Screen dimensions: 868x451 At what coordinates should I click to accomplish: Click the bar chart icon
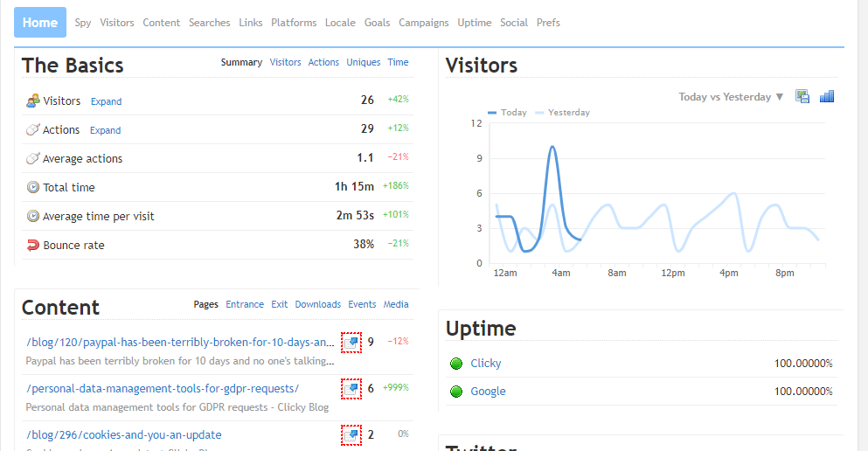pos(827,97)
